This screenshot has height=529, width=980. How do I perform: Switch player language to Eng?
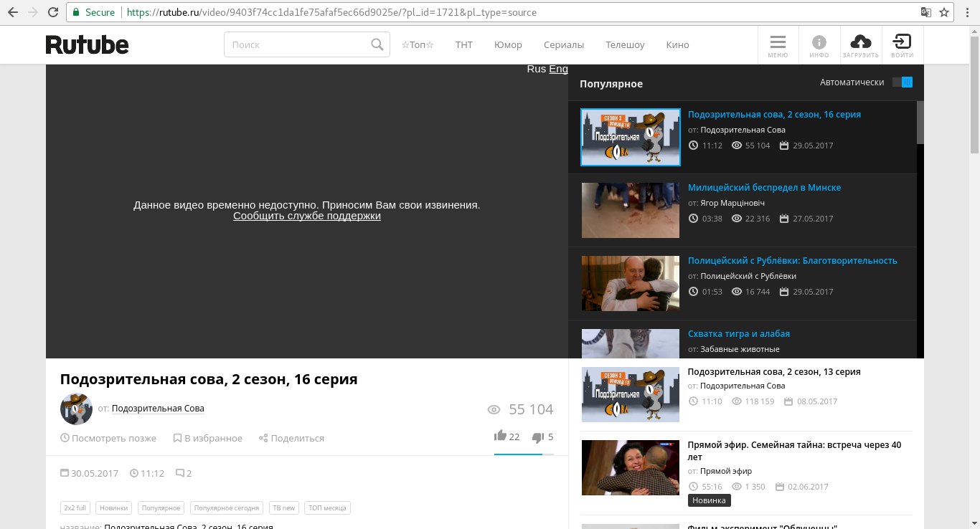[x=558, y=69]
